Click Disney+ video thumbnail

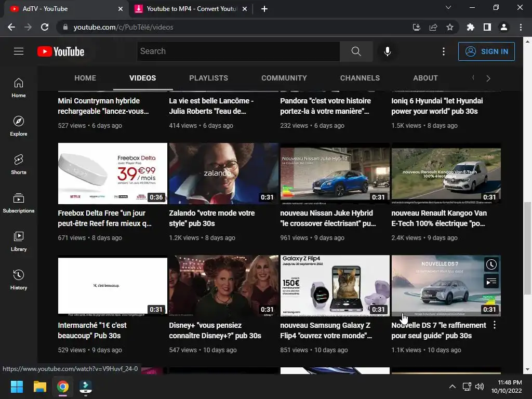coord(224,286)
